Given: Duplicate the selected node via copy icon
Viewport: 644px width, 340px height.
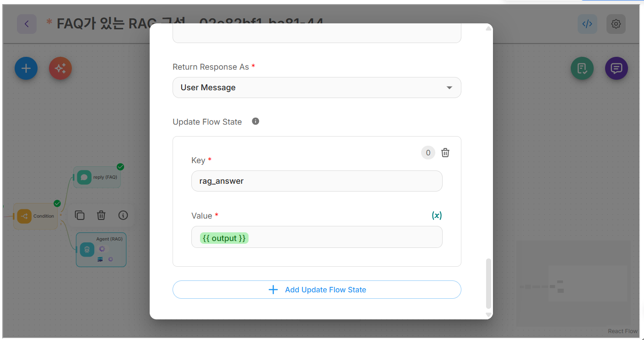Looking at the screenshot, I should click(80, 215).
